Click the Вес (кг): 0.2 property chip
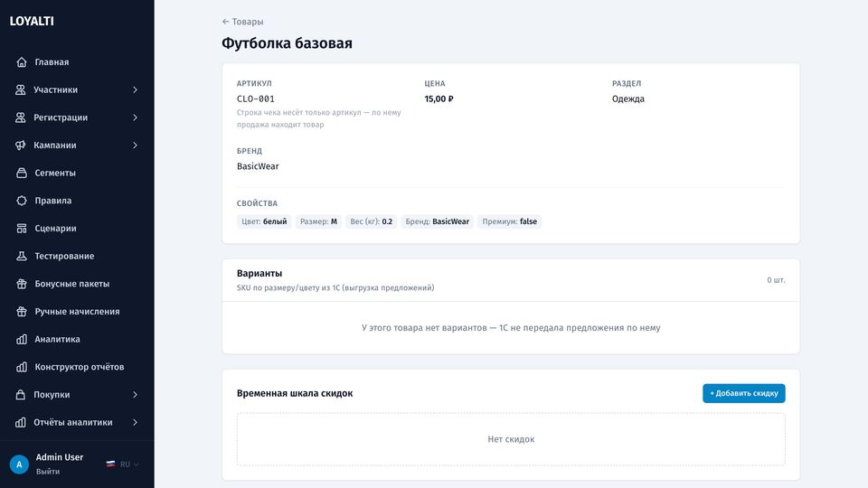The image size is (868, 488). pos(371,221)
